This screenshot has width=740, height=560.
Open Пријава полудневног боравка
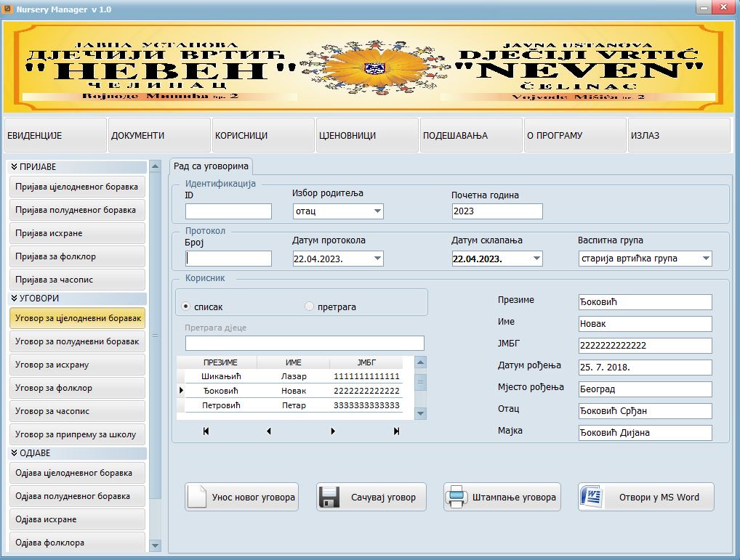(77, 210)
